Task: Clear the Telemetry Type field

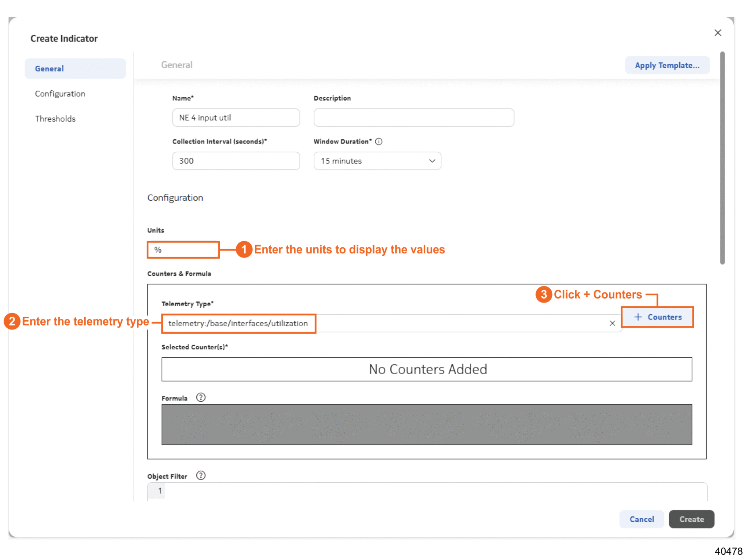Action: 612,323
